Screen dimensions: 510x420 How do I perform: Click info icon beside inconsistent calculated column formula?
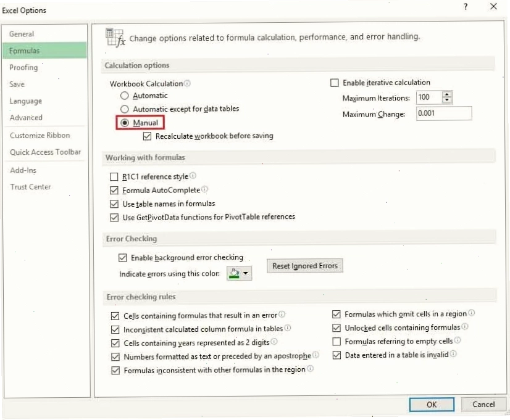288,328
